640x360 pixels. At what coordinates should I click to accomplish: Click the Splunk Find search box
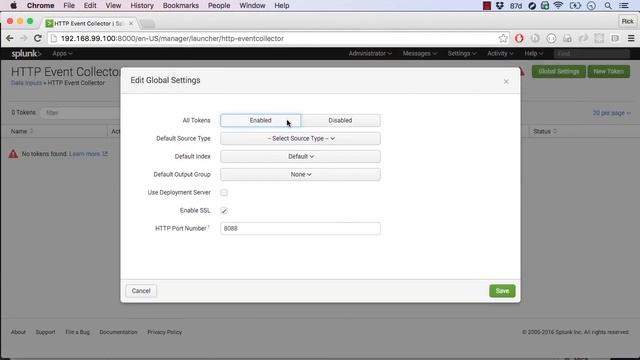point(591,53)
